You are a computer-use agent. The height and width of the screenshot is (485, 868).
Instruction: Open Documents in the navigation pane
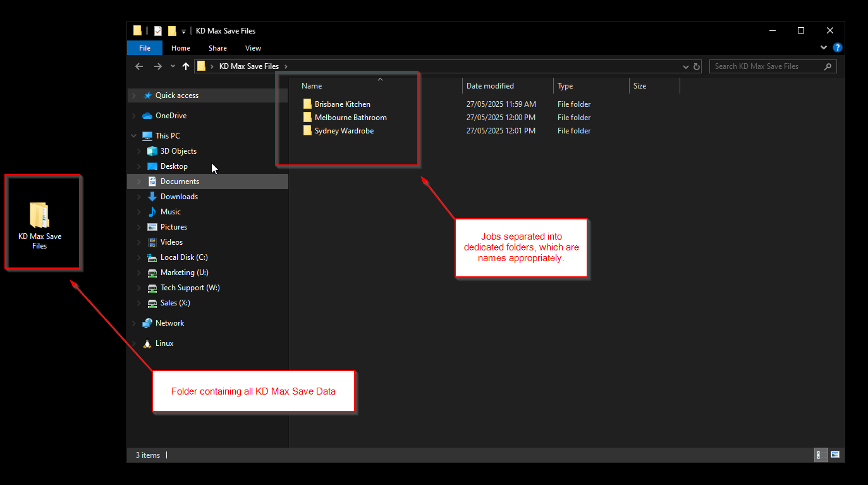180,181
